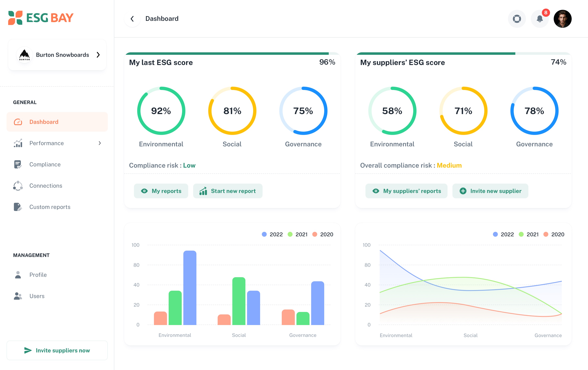Click the Medium compliance risk label

pos(449,166)
